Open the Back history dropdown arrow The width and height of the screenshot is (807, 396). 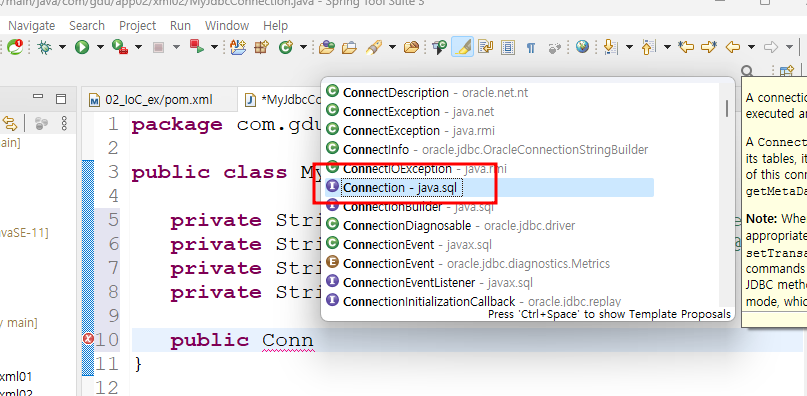751,47
